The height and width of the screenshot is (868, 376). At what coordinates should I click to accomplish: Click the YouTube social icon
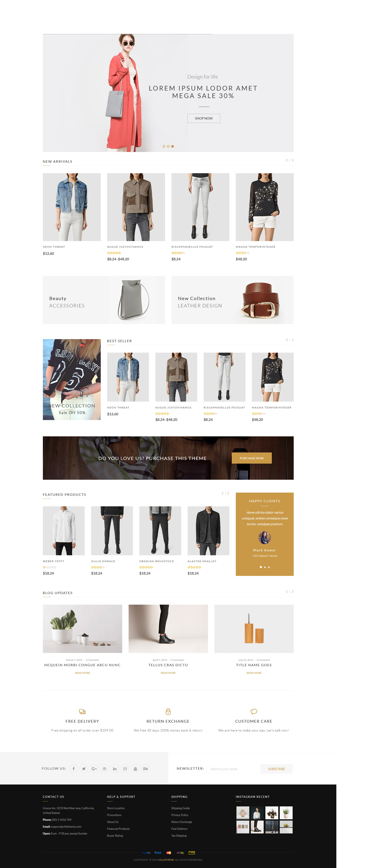pos(135,769)
